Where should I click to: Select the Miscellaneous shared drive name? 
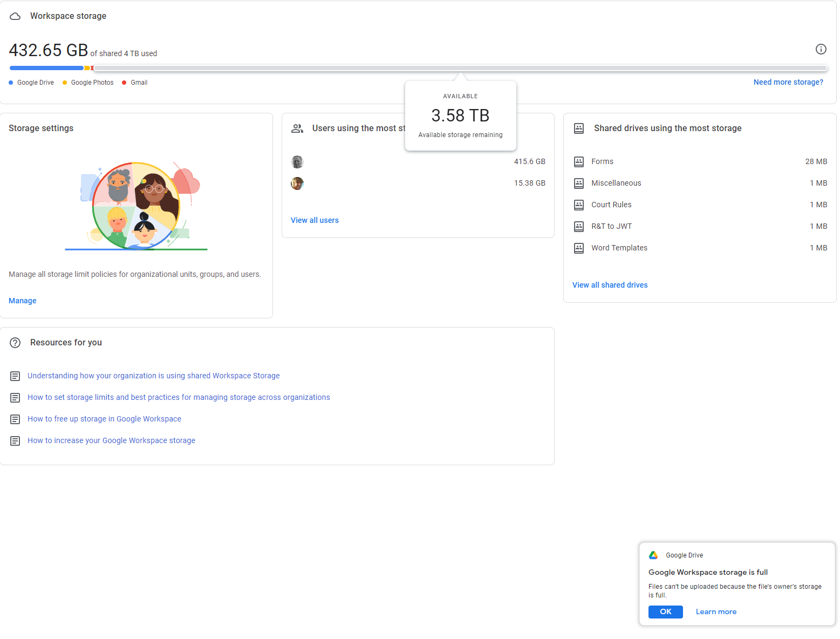click(616, 183)
